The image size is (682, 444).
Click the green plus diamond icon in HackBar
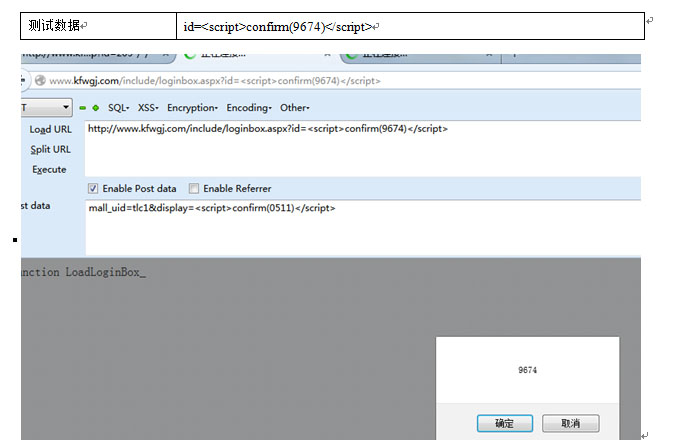[96, 108]
